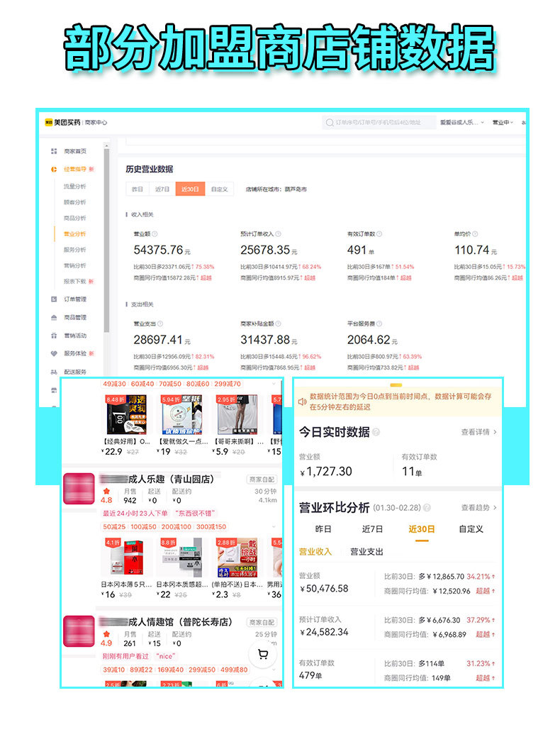Click the info icon beside 营业支出 in 历史营业数据
The image size is (560, 732).
[x=160, y=323]
